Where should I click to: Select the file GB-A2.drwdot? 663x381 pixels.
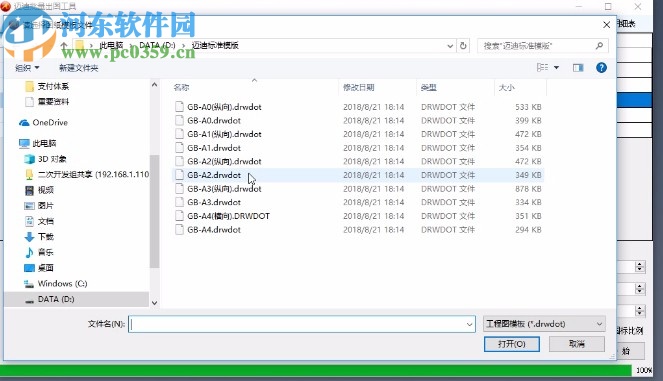(x=358, y=175)
